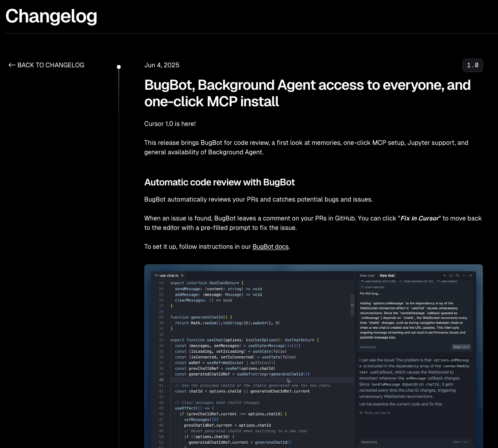Viewport: 498px width, 448px height.
Task: Click the left arrow icon beside BACK TO CHANGELOG
Action: [12, 65]
